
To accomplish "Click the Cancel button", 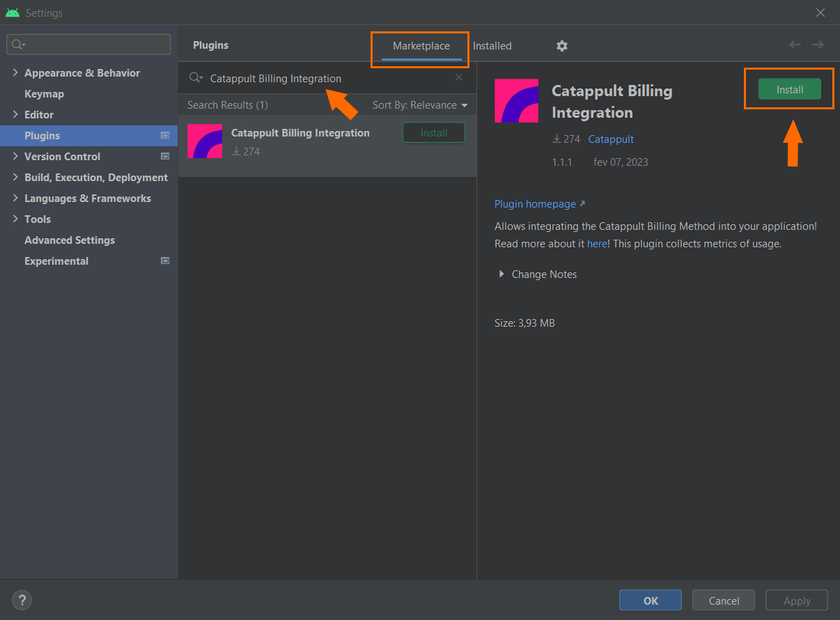I will pos(724,600).
